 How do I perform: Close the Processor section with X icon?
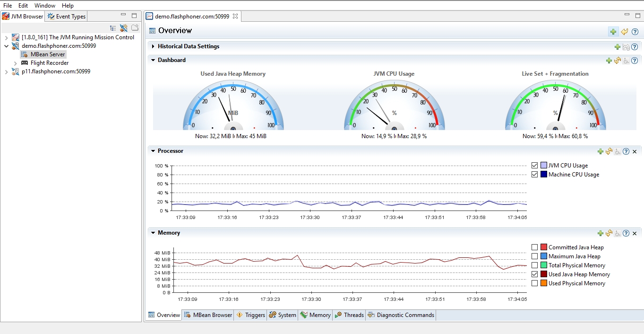coord(635,151)
